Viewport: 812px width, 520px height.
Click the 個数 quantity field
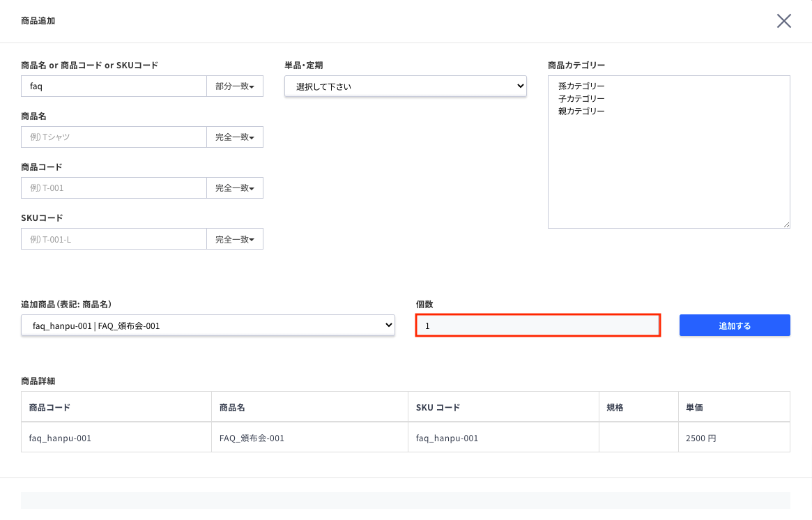(537, 326)
